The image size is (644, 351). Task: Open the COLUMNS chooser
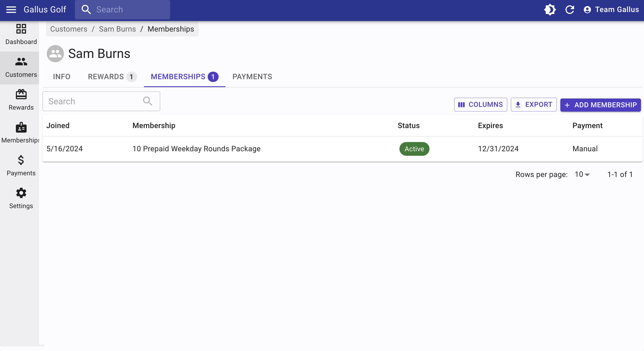481,104
